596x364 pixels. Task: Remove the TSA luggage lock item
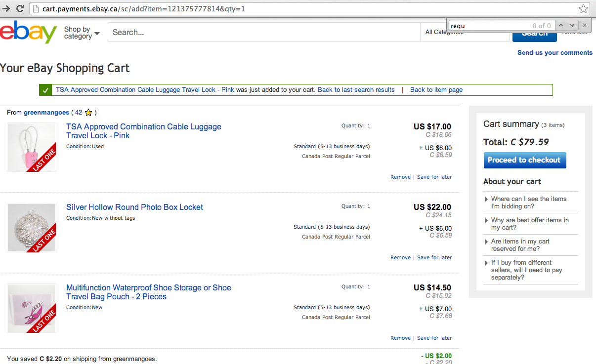point(400,177)
